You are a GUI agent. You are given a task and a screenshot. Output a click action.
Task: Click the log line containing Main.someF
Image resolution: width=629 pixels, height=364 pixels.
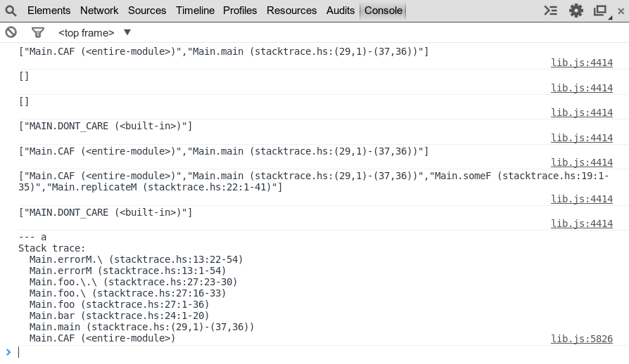click(x=314, y=181)
